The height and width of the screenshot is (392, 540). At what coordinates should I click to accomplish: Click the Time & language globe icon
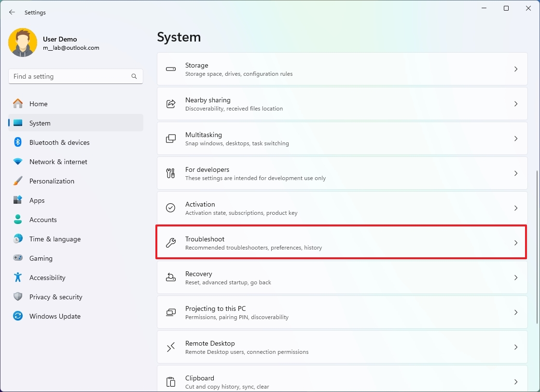tap(18, 238)
